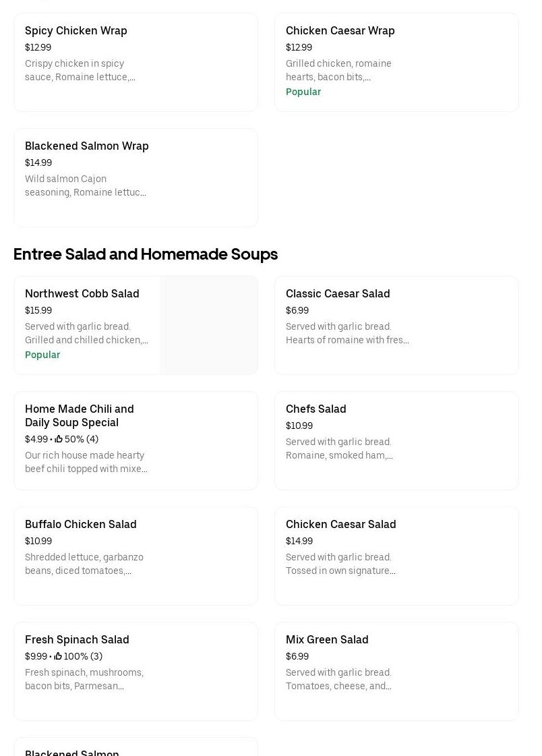Click the $14.99 price of Blackened Salmon Wrap
Viewport: 542px width, 756px height.
tap(38, 163)
